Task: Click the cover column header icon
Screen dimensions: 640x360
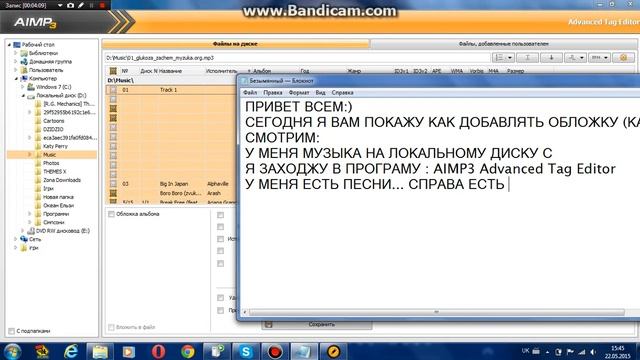Action: (113, 71)
